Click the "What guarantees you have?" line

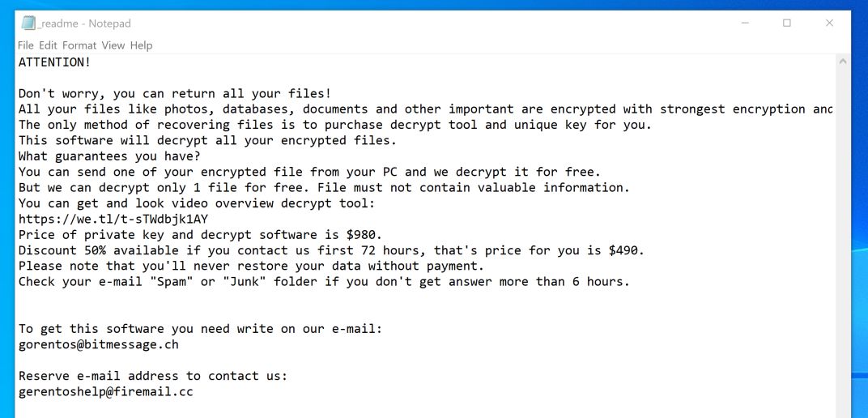point(108,156)
